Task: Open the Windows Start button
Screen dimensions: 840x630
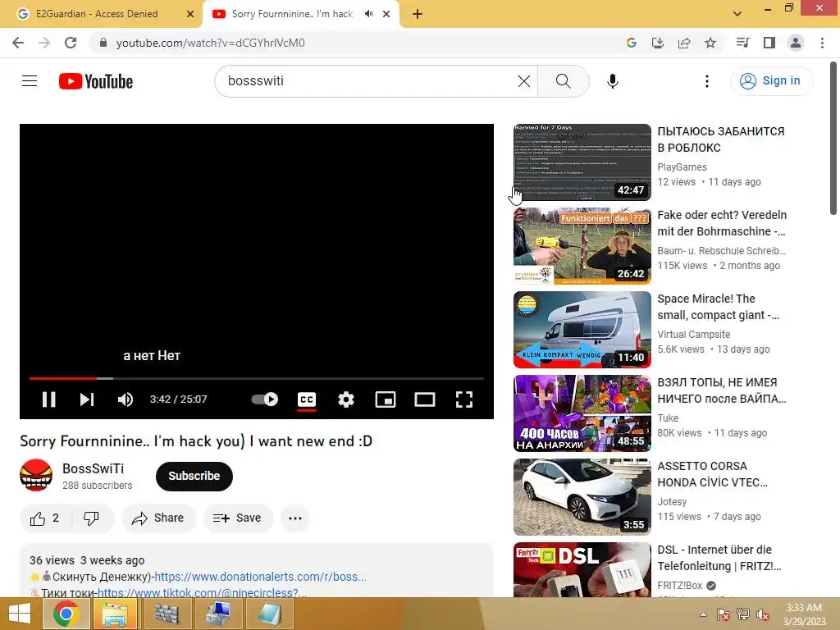Action: 20,614
